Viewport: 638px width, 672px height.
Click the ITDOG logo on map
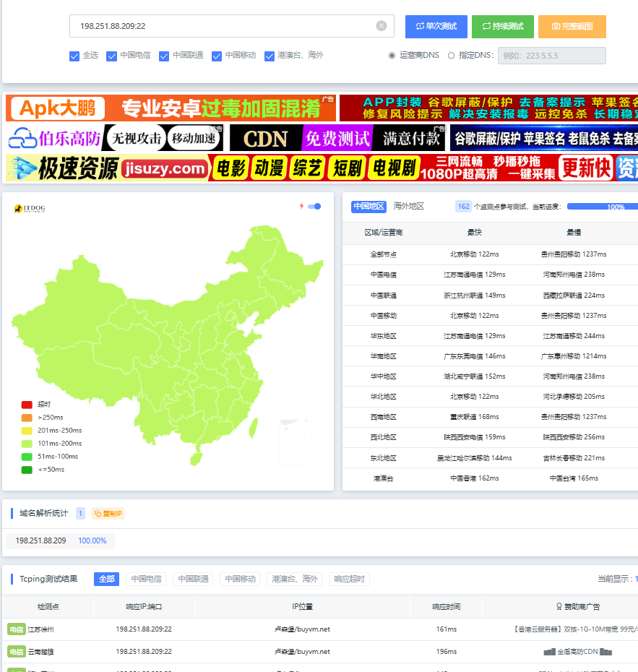[30, 209]
